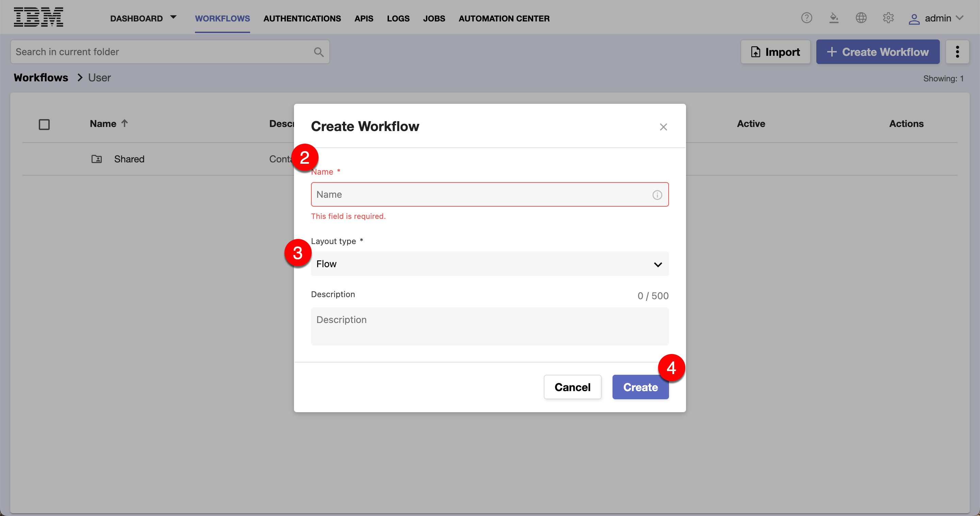The image size is (980, 516).
Task: Switch to the Workflows tab
Action: coord(222,18)
